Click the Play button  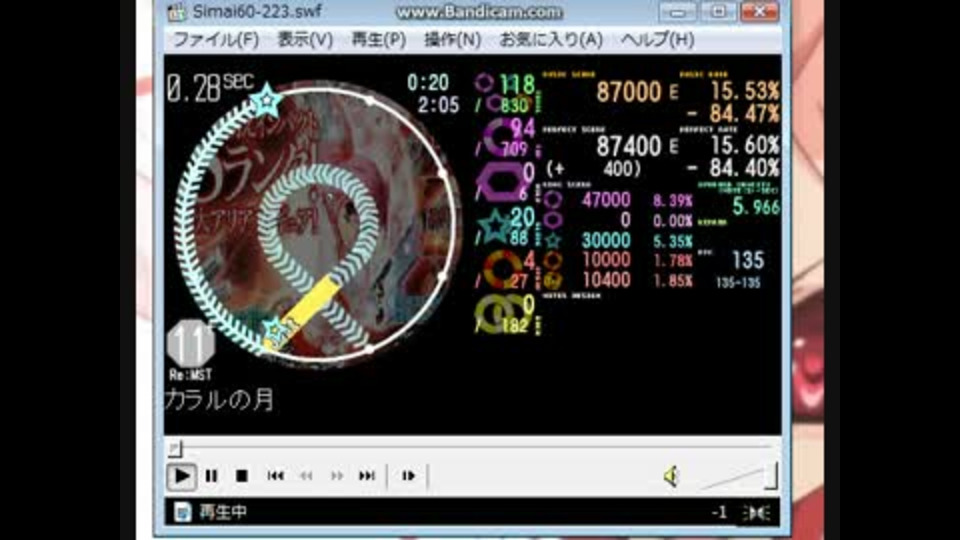click(x=181, y=476)
